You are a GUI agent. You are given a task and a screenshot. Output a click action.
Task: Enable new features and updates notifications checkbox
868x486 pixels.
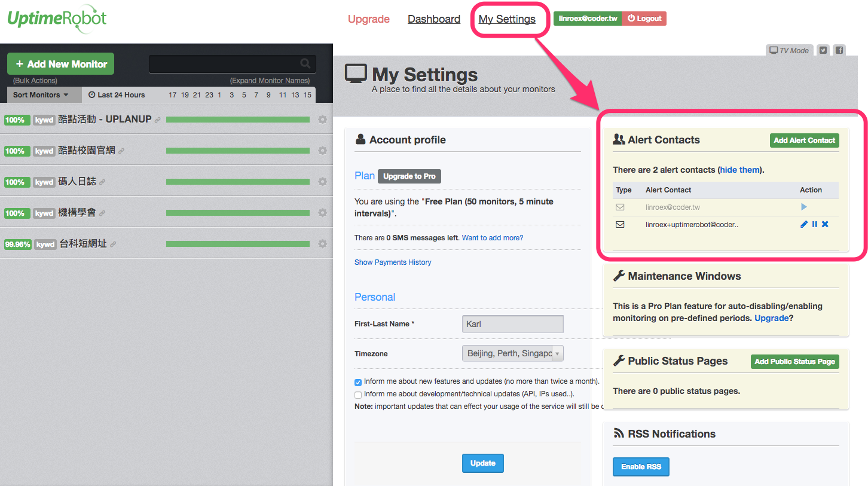point(358,381)
